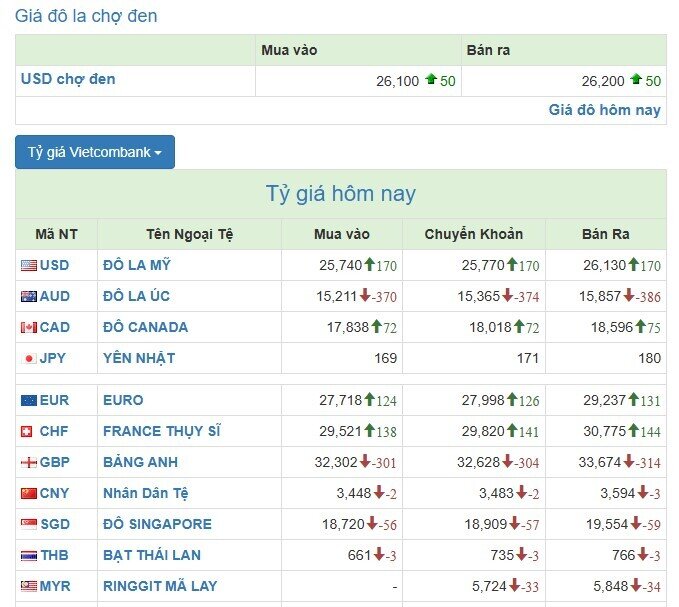Click green up arrow in USD chợ đen Bán ra

(636, 79)
